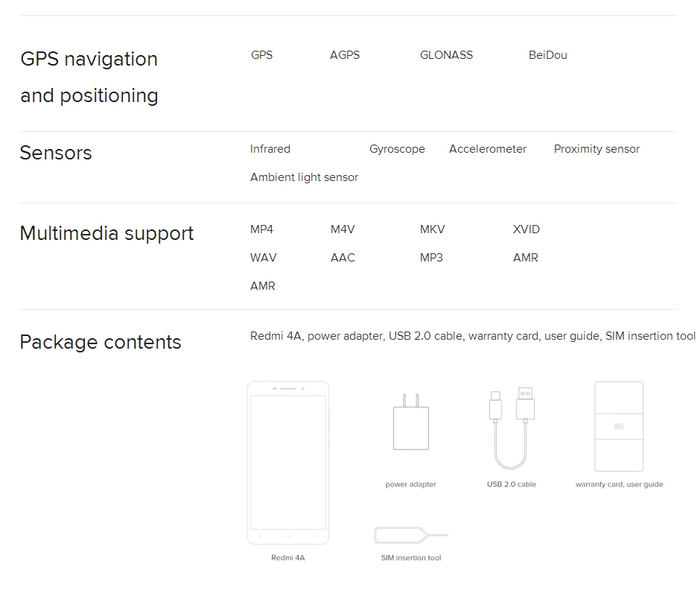Click the USB 2.0 cable illustration
The image size is (700, 599).
click(x=512, y=428)
